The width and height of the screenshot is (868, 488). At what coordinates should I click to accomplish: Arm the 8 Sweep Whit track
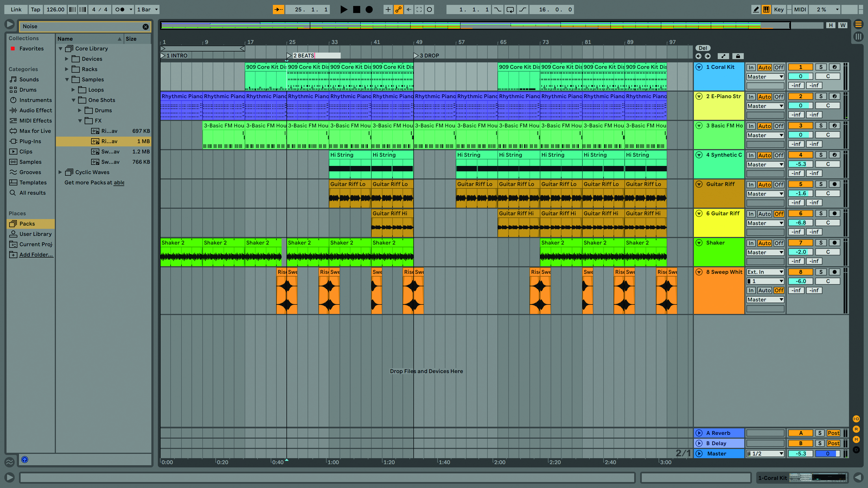coord(834,272)
